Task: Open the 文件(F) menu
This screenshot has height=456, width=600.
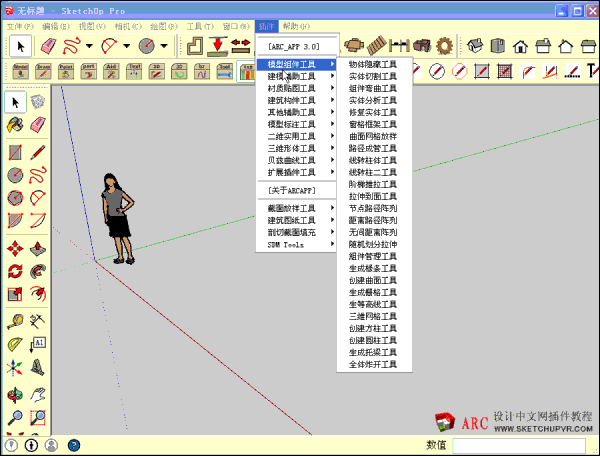Action: [20, 26]
